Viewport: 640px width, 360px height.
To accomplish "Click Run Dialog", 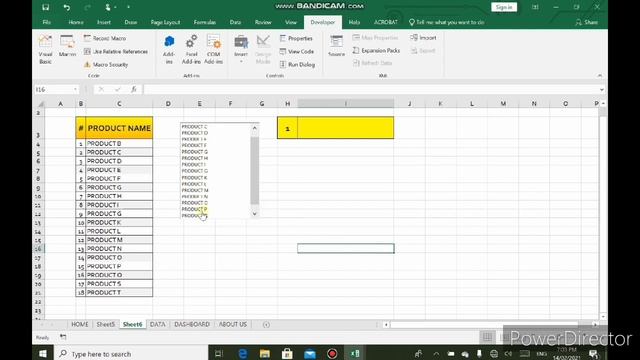I will coord(297,64).
